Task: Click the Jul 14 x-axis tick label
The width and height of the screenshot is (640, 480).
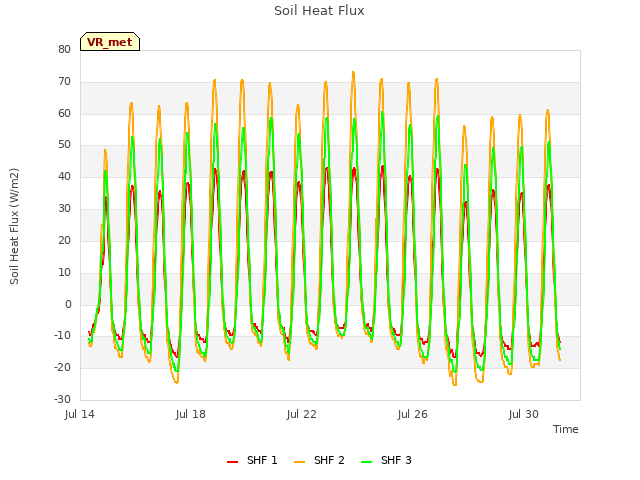Action: pyautogui.click(x=80, y=414)
